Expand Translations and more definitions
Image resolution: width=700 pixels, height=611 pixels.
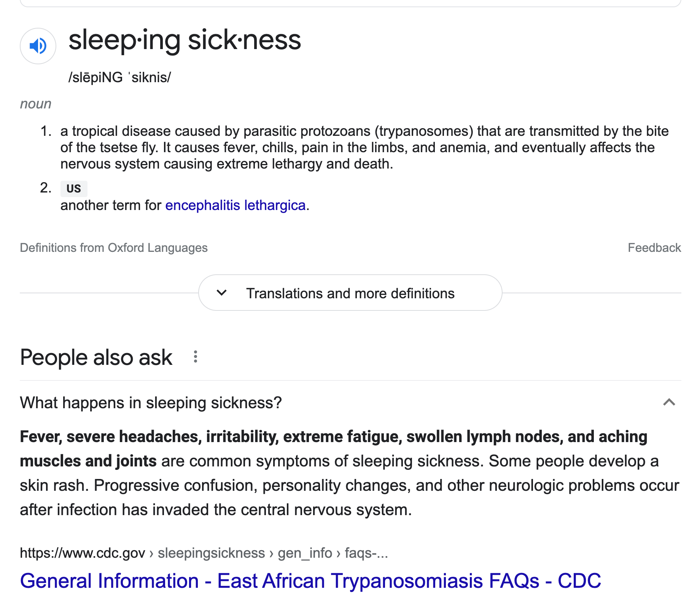350,293
